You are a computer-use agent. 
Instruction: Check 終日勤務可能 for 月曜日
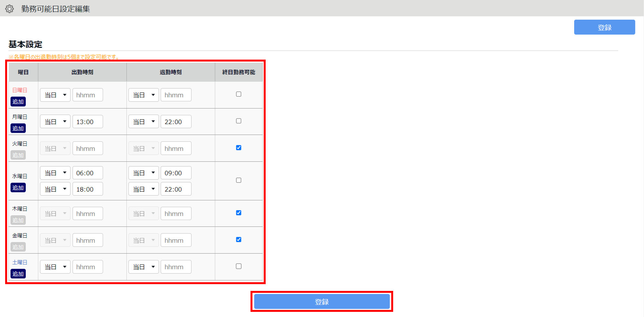239,121
